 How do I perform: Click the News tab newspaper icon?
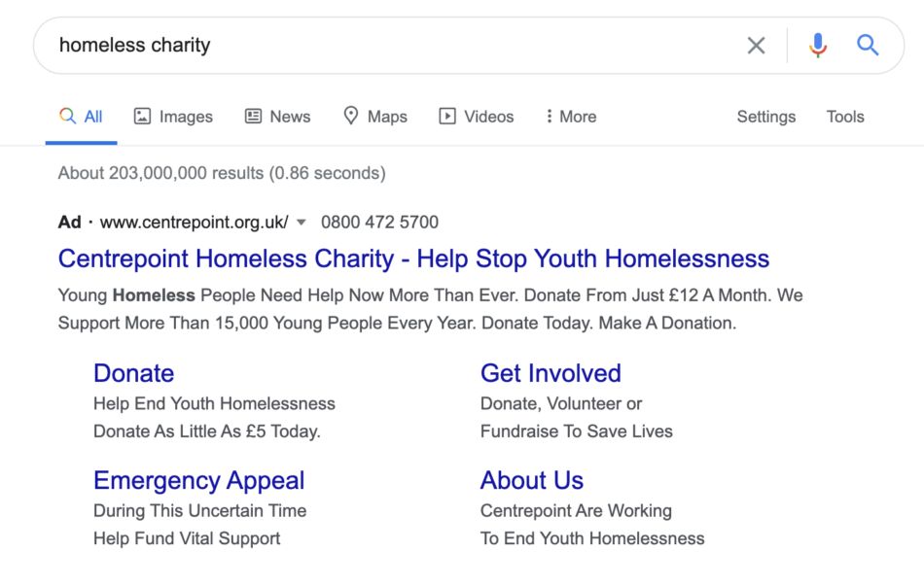pyautogui.click(x=254, y=117)
